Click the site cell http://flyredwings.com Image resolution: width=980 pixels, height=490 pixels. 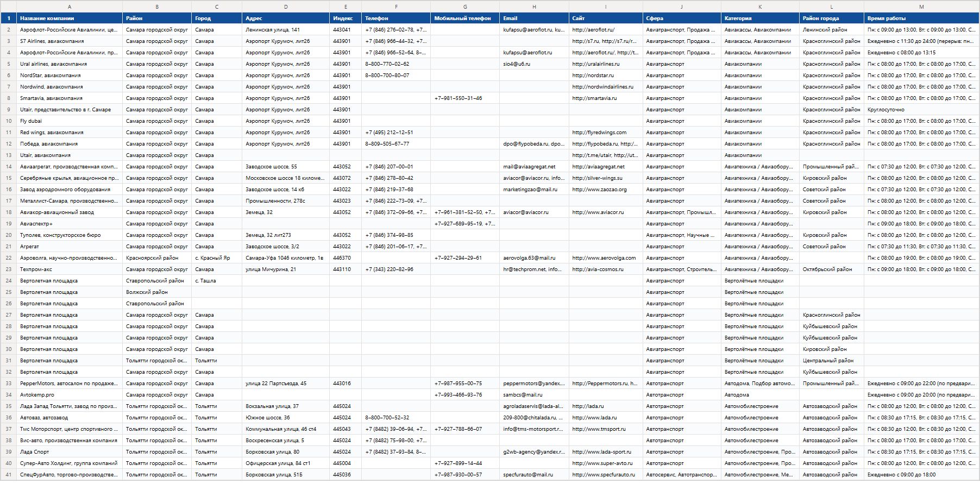[606, 133]
